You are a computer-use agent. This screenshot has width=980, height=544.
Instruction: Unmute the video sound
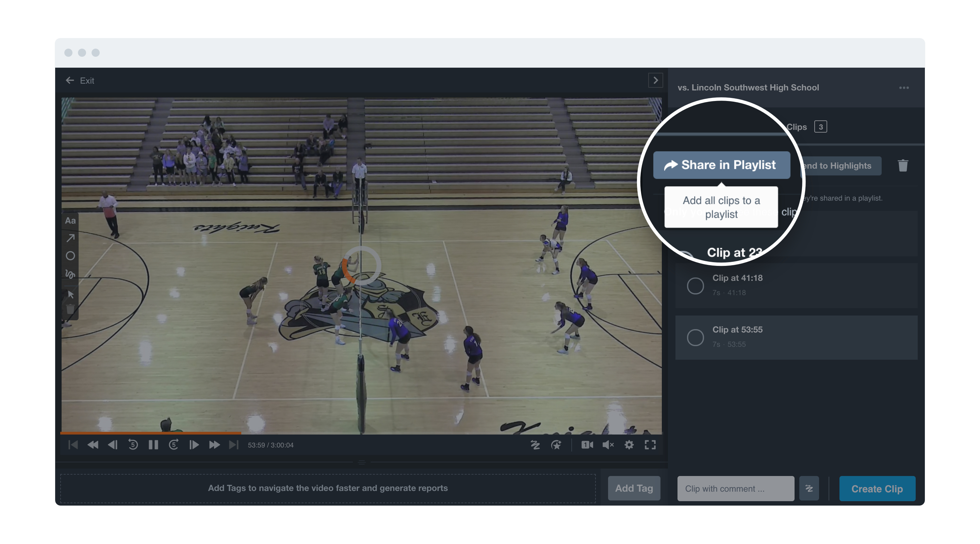tap(608, 445)
